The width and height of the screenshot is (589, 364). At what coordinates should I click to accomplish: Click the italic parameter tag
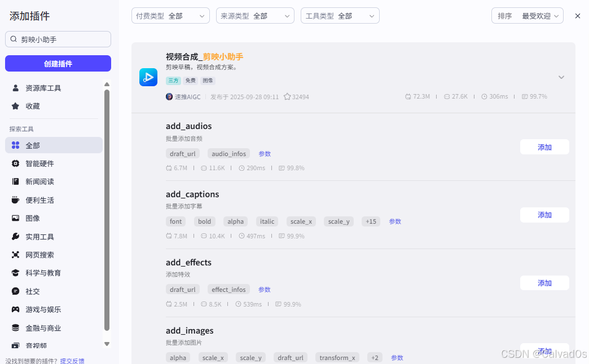[267, 221]
